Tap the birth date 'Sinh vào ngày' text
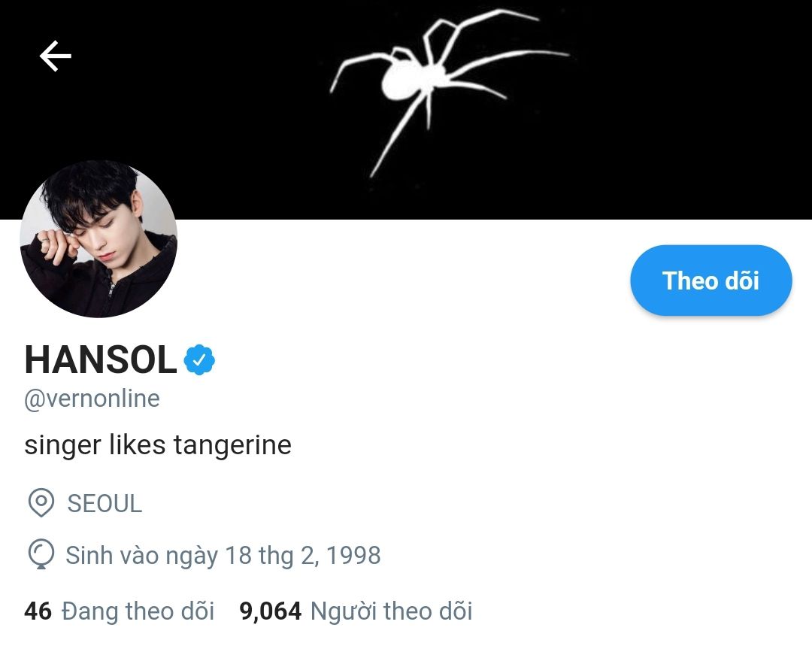 (x=143, y=556)
